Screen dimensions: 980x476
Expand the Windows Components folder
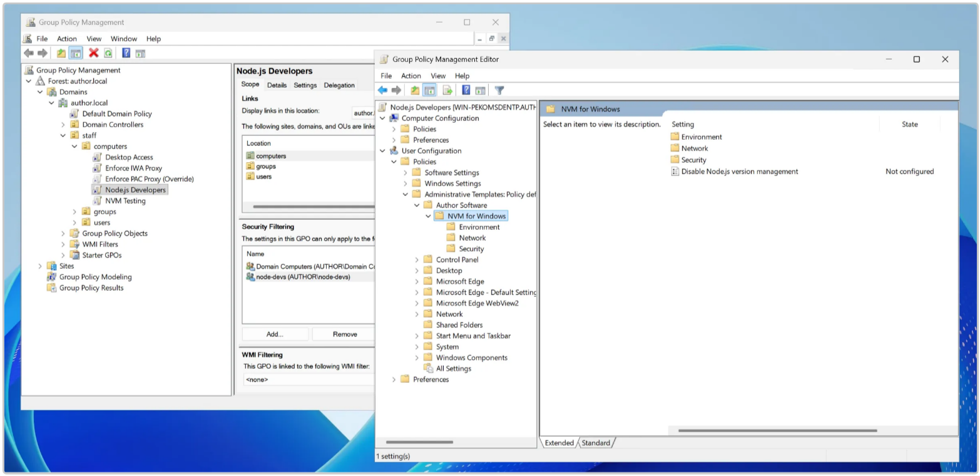coord(417,358)
